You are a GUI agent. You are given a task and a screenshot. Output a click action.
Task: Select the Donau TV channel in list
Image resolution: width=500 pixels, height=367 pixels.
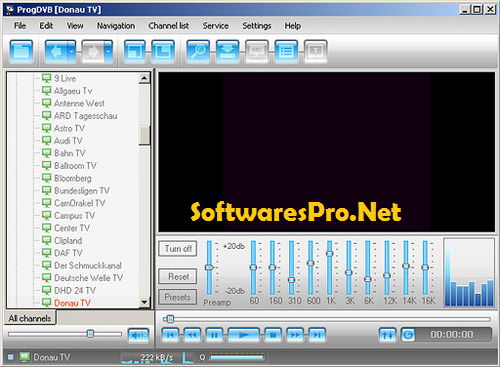coord(72,303)
